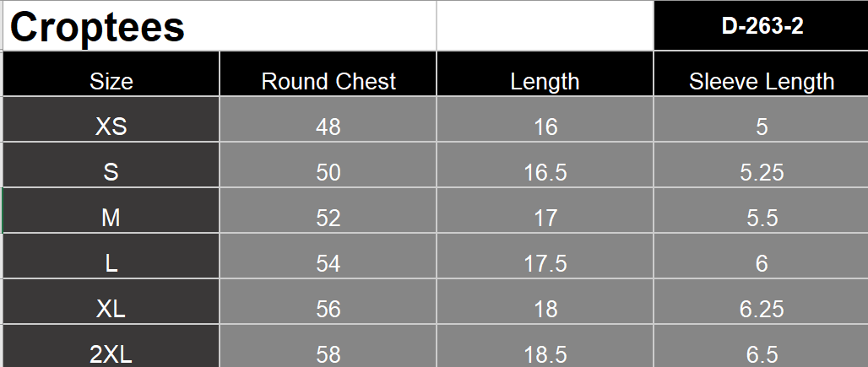This screenshot has height=367, width=868.
Task: Click the Round Chest value 58
Action: (x=328, y=354)
